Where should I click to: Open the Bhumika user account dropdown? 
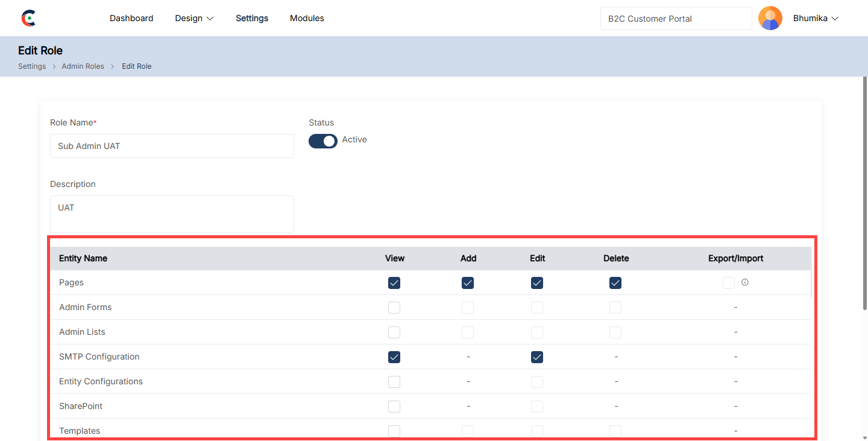(x=816, y=18)
